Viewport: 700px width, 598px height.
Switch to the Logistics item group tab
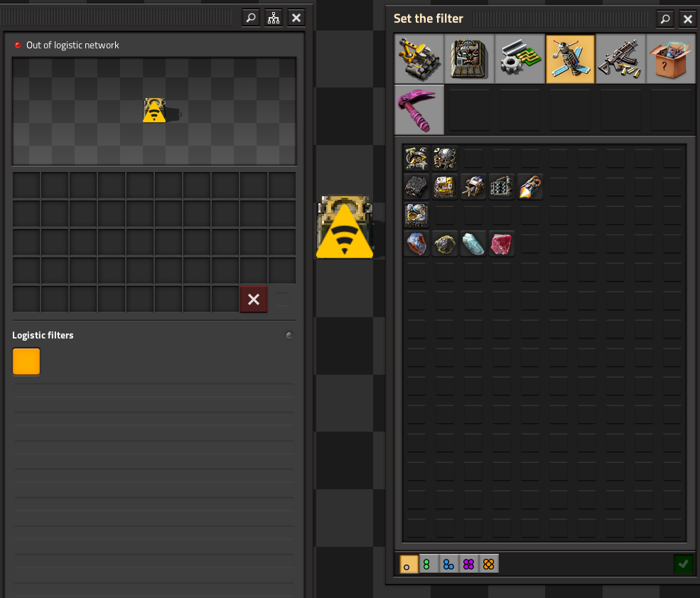tap(419, 59)
